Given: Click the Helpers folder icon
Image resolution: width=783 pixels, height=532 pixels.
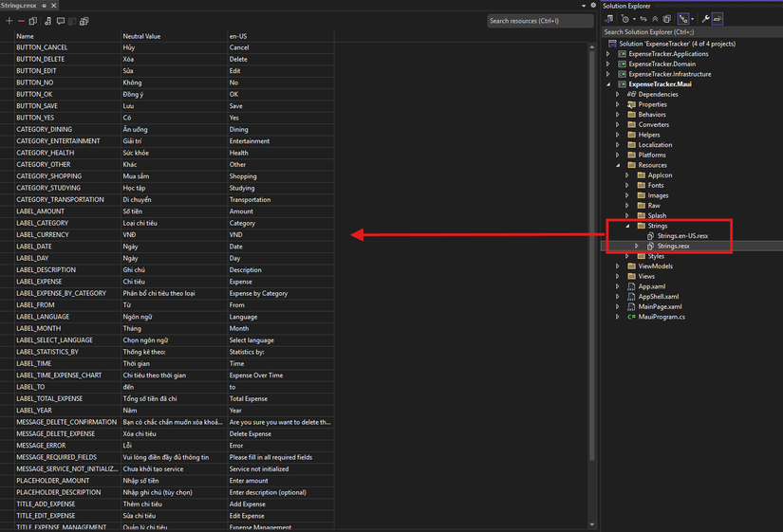Looking at the screenshot, I should point(632,135).
